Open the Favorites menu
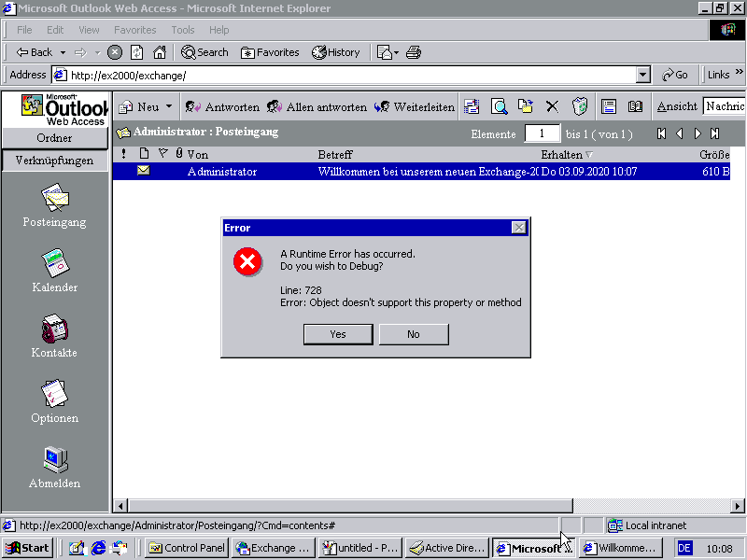The image size is (747, 560). pyautogui.click(x=134, y=30)
